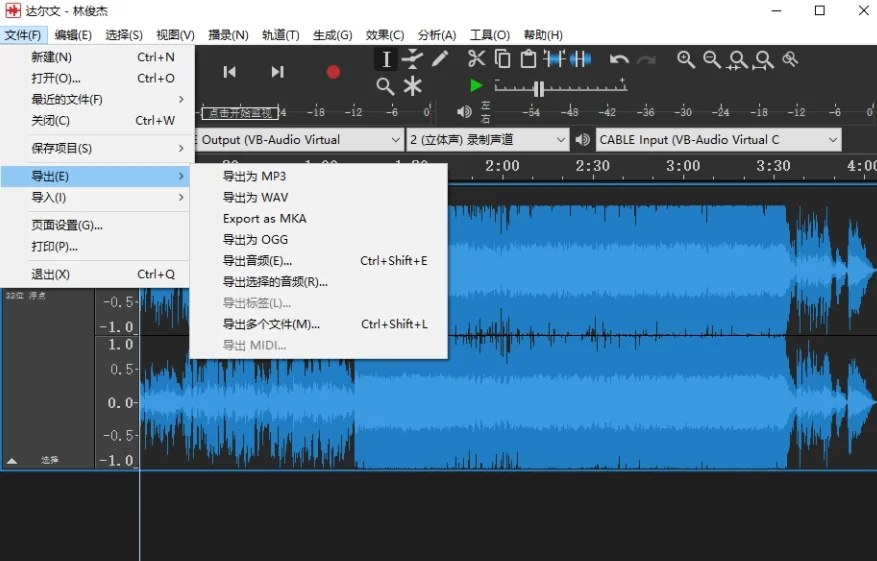Select 导出多个文件(M)... option
Screen dimensions: 877x561
(x=319, y=324)
